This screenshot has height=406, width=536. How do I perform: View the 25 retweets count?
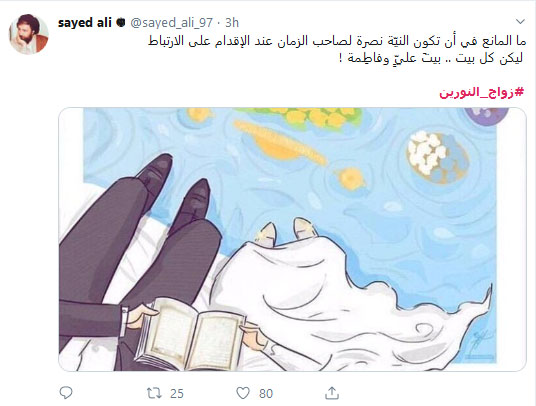click(177, 393)
